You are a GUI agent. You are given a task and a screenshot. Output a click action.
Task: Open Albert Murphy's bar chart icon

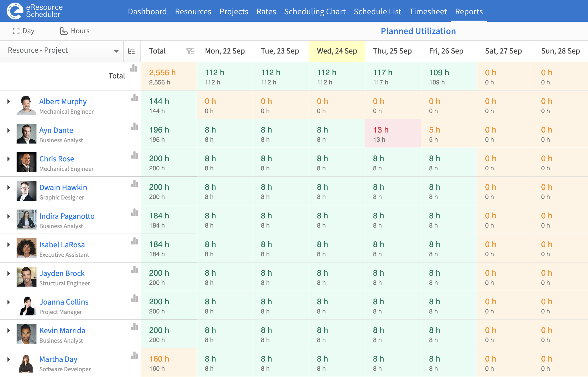tap(134, 98)
